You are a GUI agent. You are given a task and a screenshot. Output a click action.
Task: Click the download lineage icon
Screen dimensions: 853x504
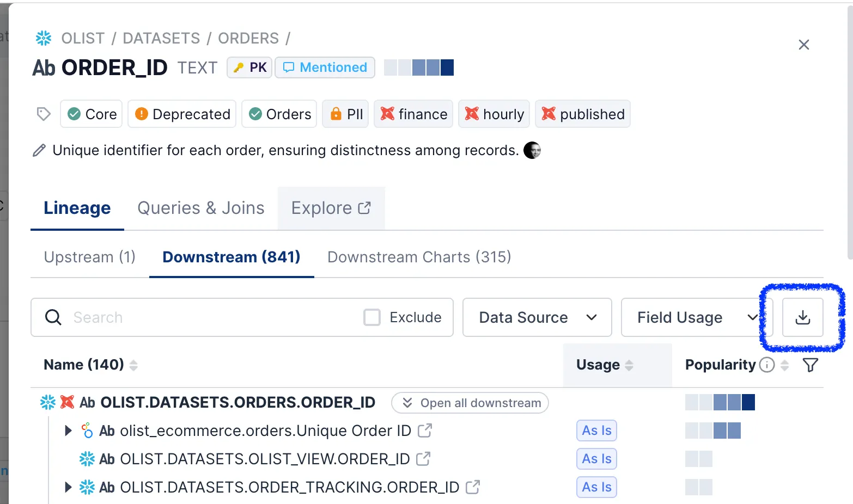coord(802,317)
